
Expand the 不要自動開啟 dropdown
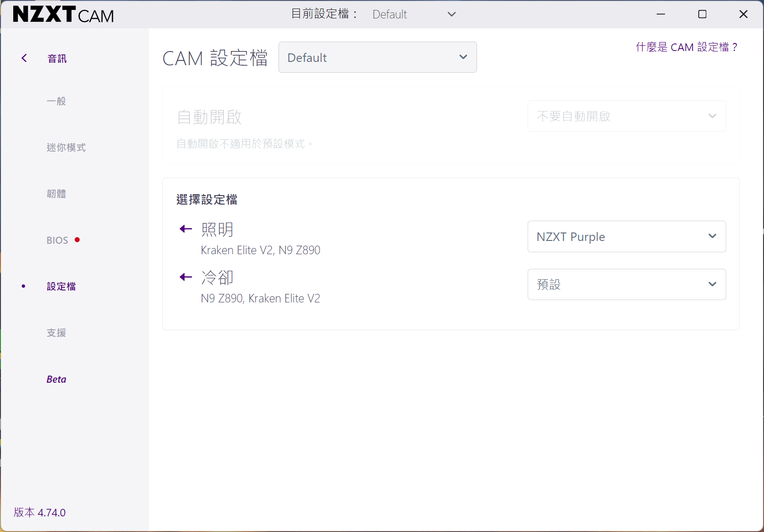(626, 116)
